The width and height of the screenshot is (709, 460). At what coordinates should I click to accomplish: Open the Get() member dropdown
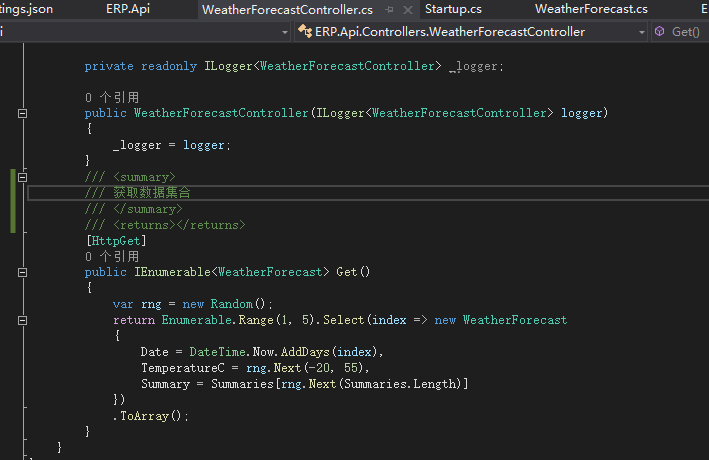681,32
